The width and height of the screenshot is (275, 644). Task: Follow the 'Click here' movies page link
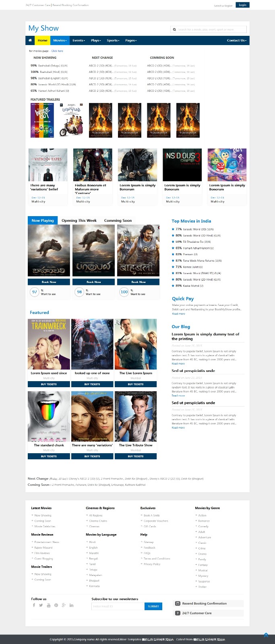pyautogui.click(x=57, y=51)
